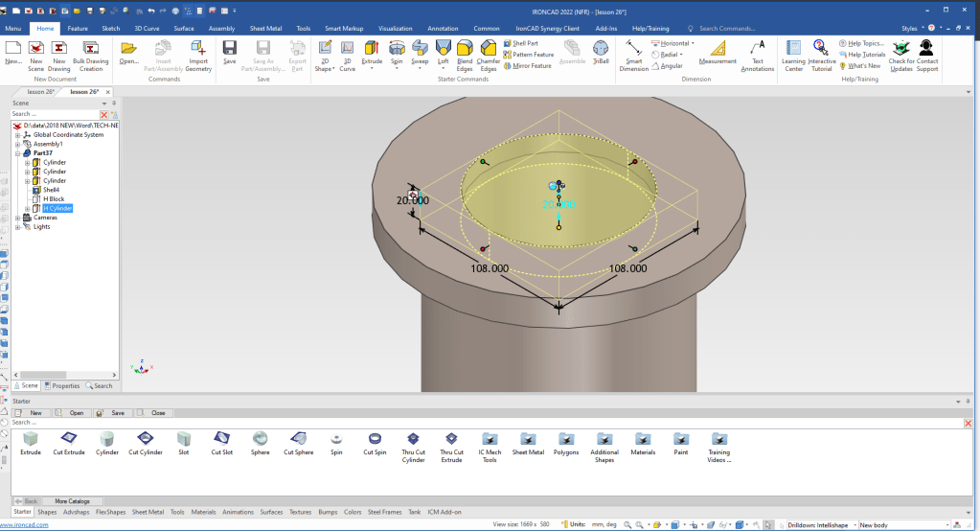
Task: Switch to the AdvShapes catalog tab
Action: pyautogui.click(x=77, y=512)
